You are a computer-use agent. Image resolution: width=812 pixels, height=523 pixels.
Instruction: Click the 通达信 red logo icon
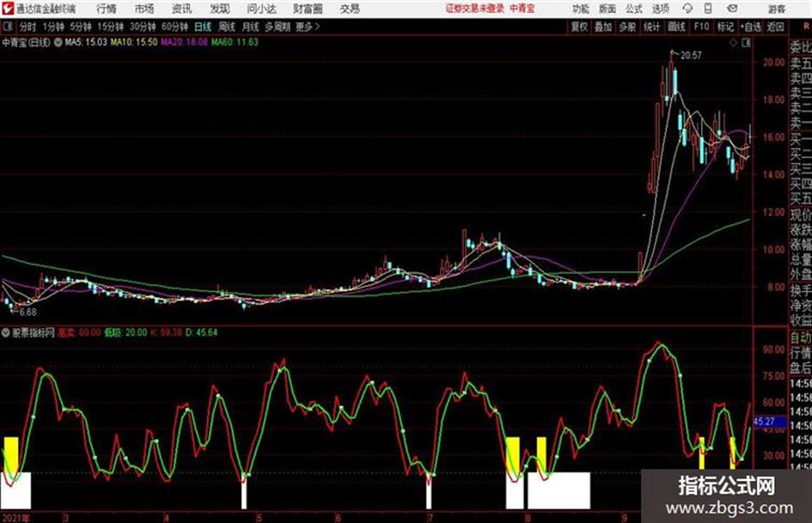(8, 9)
